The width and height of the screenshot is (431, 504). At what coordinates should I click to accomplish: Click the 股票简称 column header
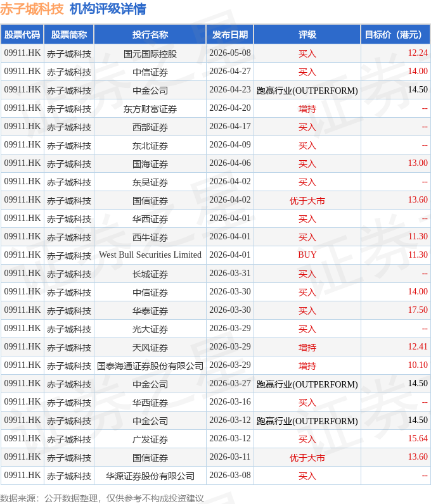(69, 34)
